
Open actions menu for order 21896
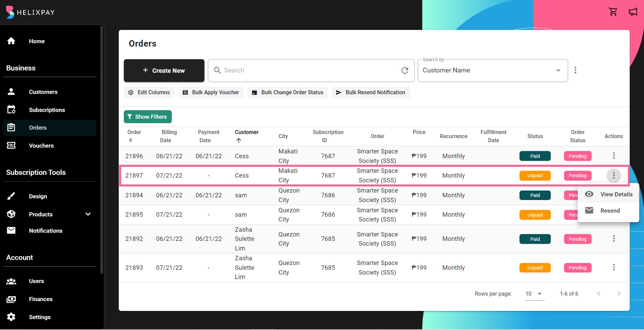614,156
